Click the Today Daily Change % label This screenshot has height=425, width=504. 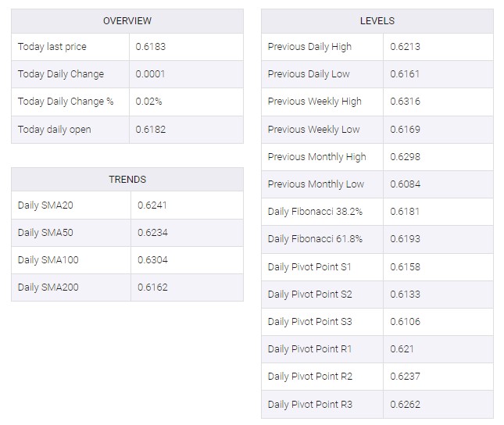(66, 102)
